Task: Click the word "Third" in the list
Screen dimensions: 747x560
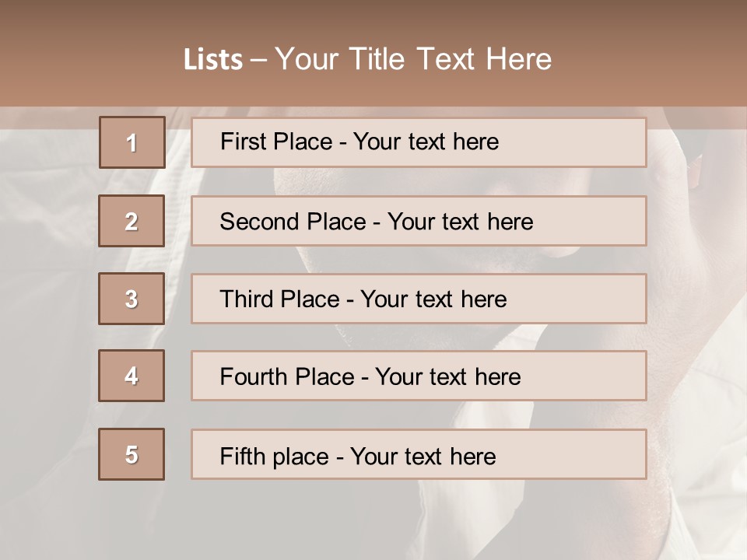Action: pos(247,299)
